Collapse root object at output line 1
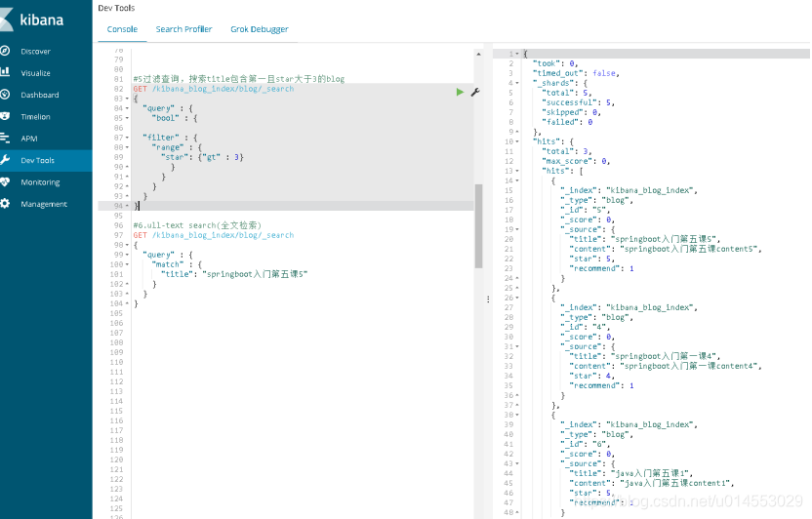 pyautogui.click(x=517, y=54)
